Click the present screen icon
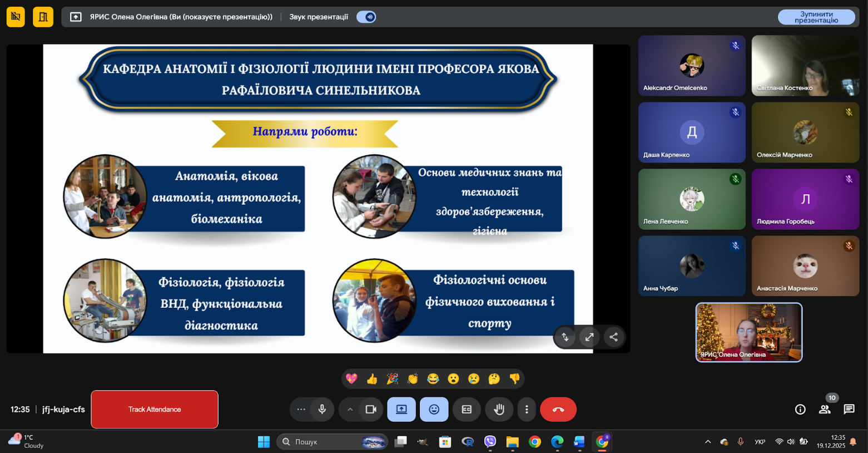Image resolution: width=868 pixels, height=453 pixels. (401, 410)
